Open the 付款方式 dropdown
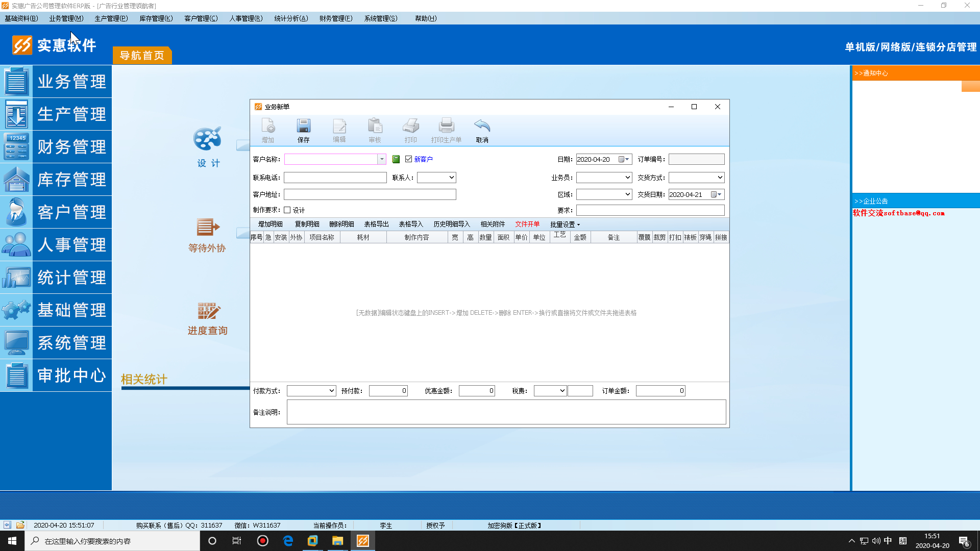980x551 pixels. (331, 391)
